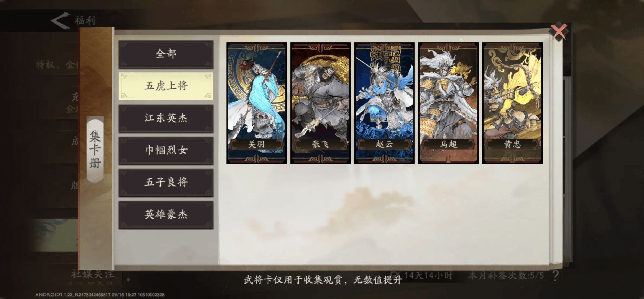Click the 集卡册 bookmark label
The height and width of the screenshot is (299, 644).
pos(95,149)
